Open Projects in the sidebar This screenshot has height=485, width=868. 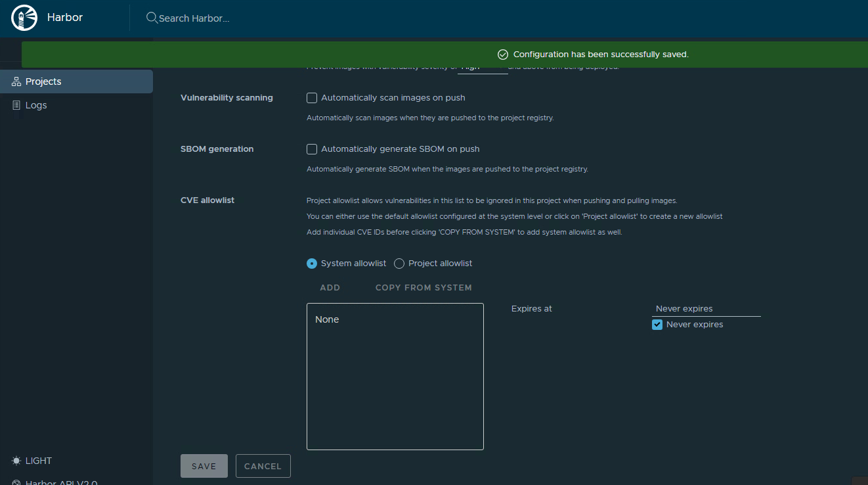coord(76,81)
